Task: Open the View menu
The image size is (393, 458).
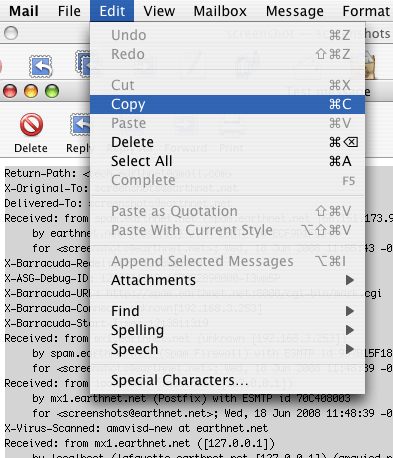Action: tap(159, 11)
